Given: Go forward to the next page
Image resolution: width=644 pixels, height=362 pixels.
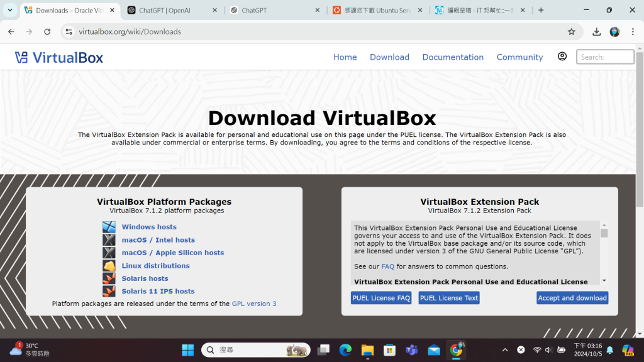Looking at the screenshot, I should (x=29, y=31).
